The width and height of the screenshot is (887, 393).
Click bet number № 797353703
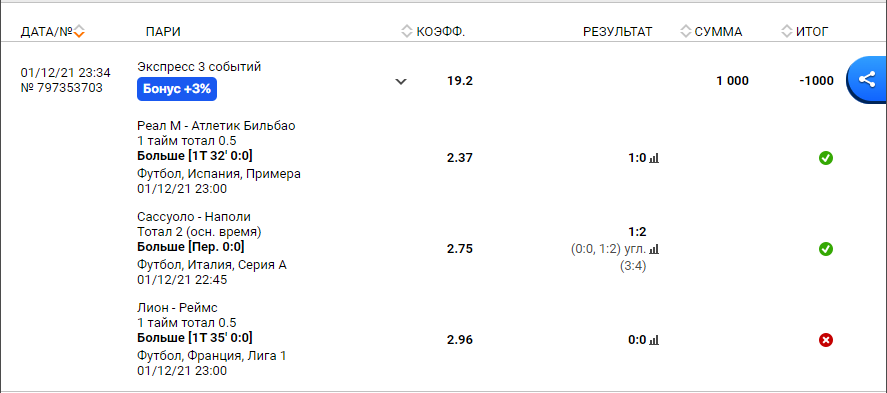click(x=62, y=88)
